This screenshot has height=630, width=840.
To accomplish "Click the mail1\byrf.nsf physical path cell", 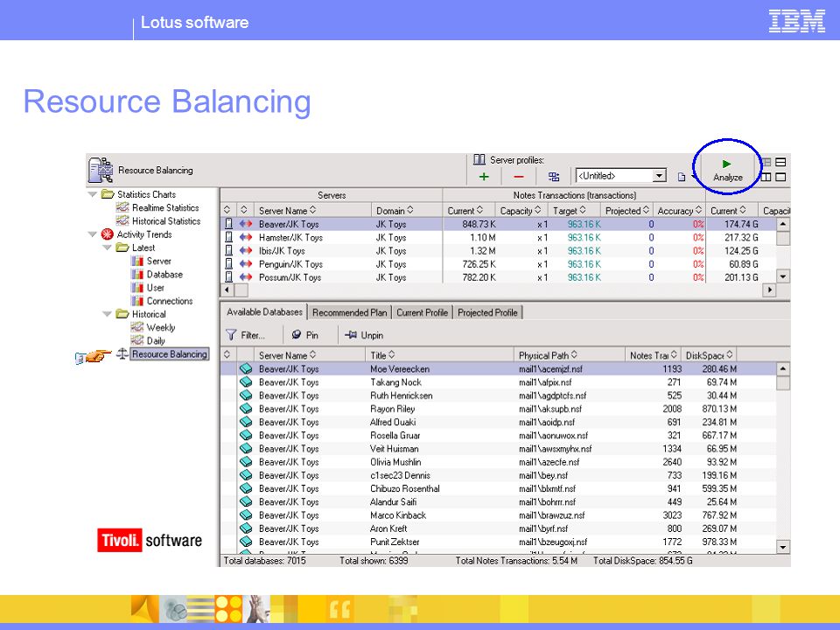I will pos(546,528).
